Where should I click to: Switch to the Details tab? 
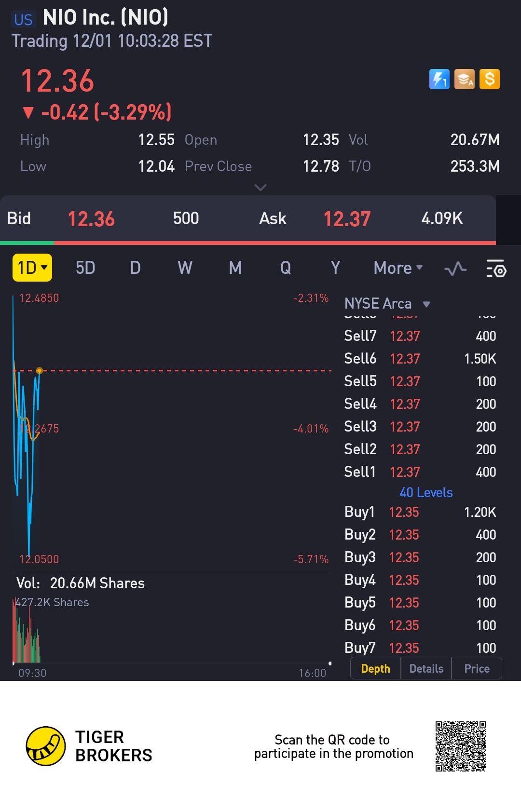coord(426,669)
